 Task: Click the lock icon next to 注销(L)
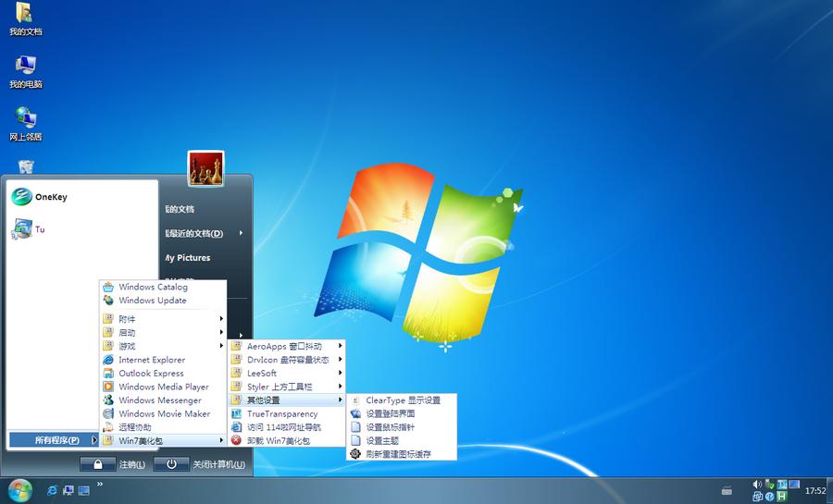pos(98,464)
